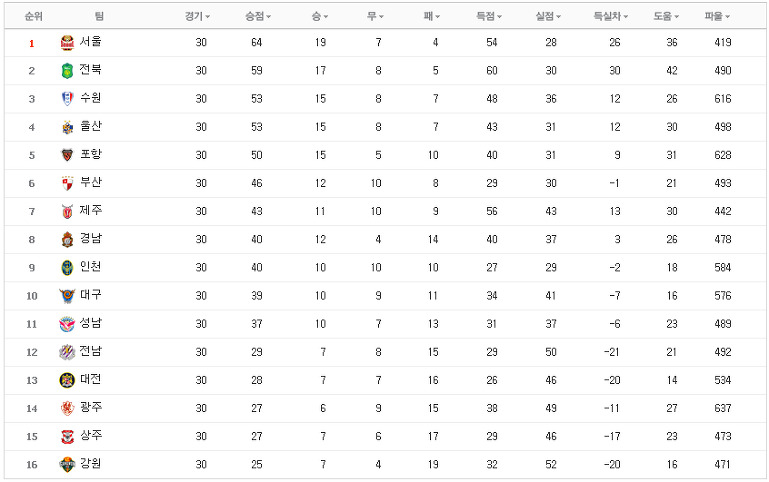Sort by 경기 column header arrow
Screen dimensions: 769x482
(x=208, y=17)
